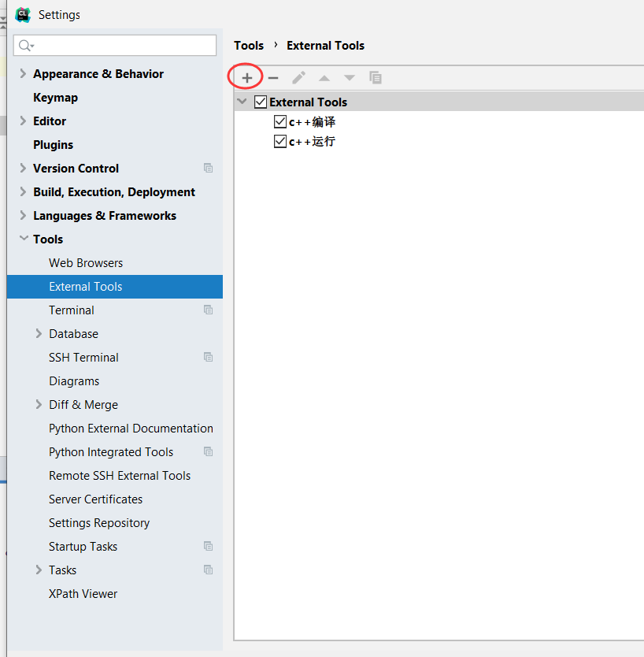Uncheck the c++编译 tool checkbox

coord(280,121)
